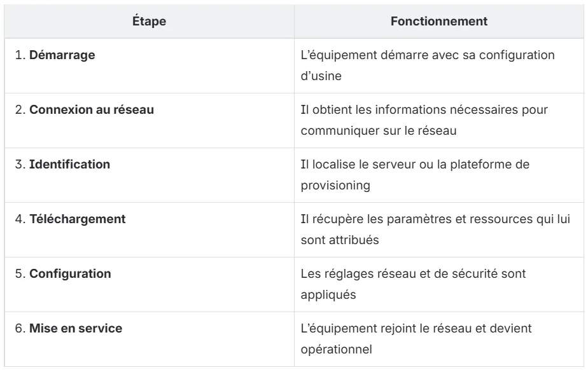Click the bold word Téléchargement
The height and width of the screenshot is (370, 588).
pyautogui.click(x=78, y=219)
